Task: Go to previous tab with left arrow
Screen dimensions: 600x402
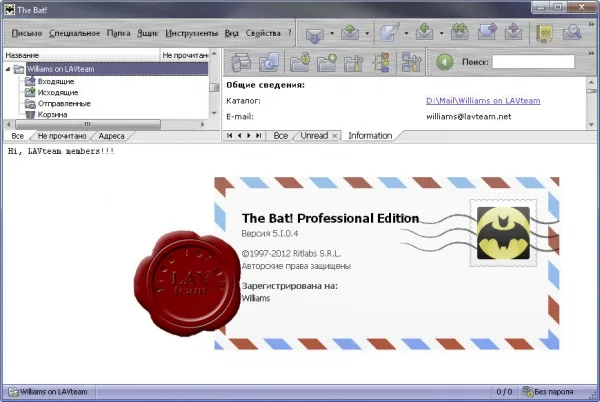Action: (240, 135)
